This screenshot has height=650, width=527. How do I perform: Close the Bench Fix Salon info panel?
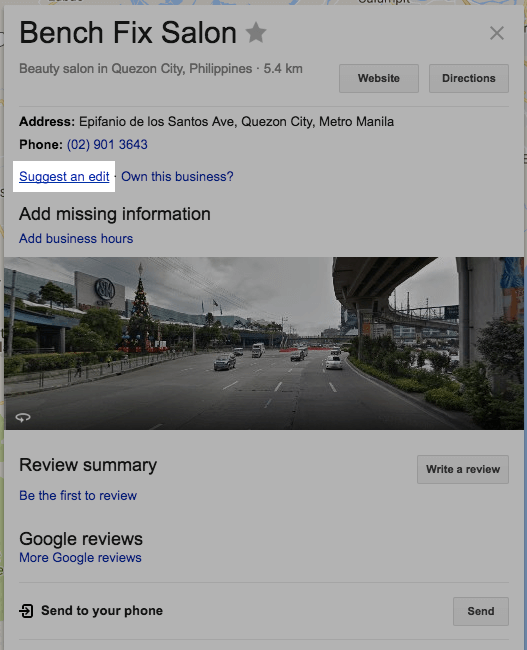(496, 33)
